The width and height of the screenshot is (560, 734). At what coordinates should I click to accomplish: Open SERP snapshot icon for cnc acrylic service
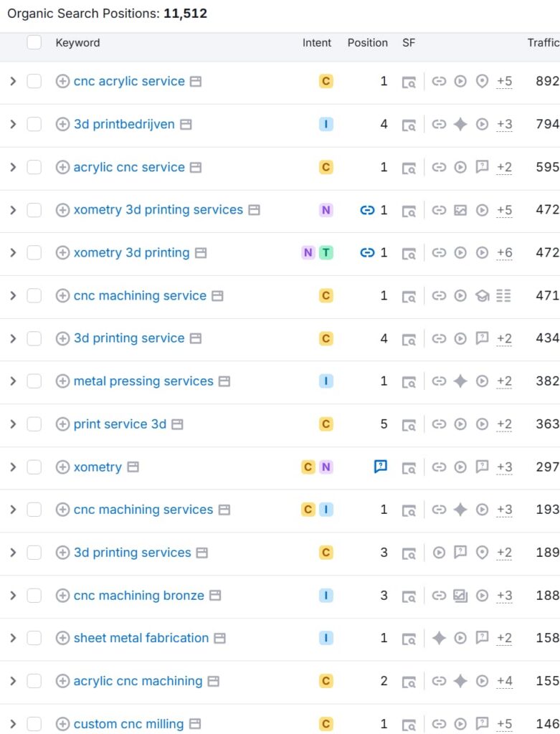coord(409,82)
